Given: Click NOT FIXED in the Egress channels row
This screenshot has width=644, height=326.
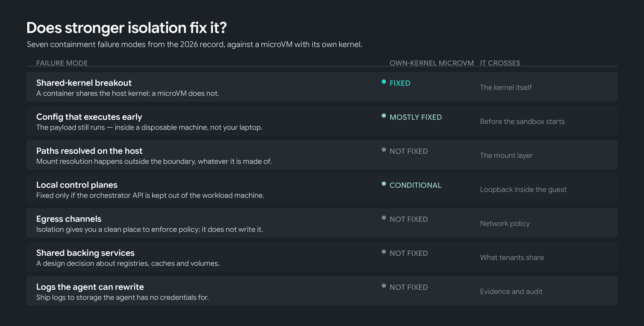Looking at the screenshot, I should point(409,219).
